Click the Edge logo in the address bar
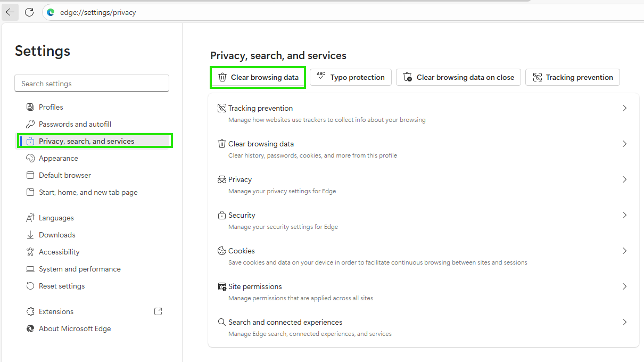Image resolution: width=644 pixels, height=362 pixels. [51, 12]
